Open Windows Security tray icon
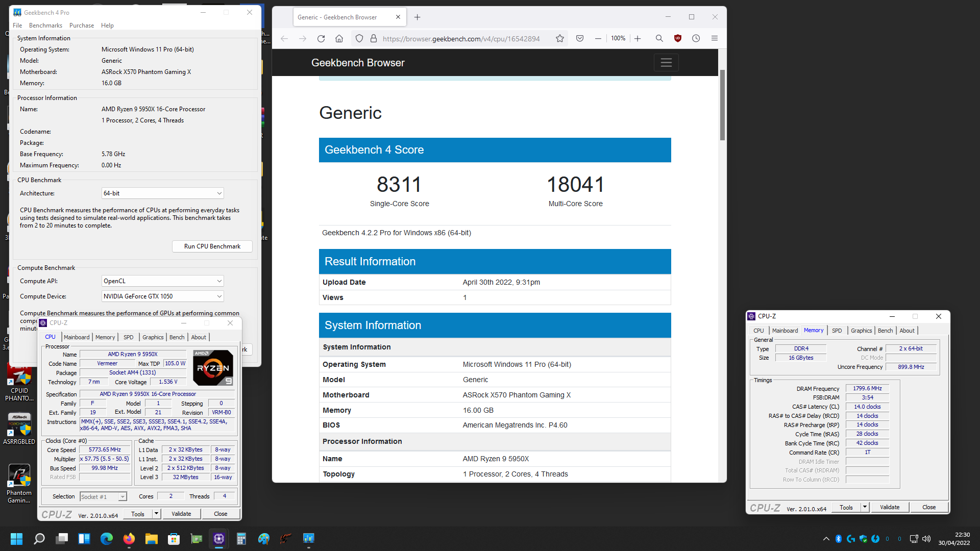This screenshot has width=980, height=551. (x=863, y=539)
